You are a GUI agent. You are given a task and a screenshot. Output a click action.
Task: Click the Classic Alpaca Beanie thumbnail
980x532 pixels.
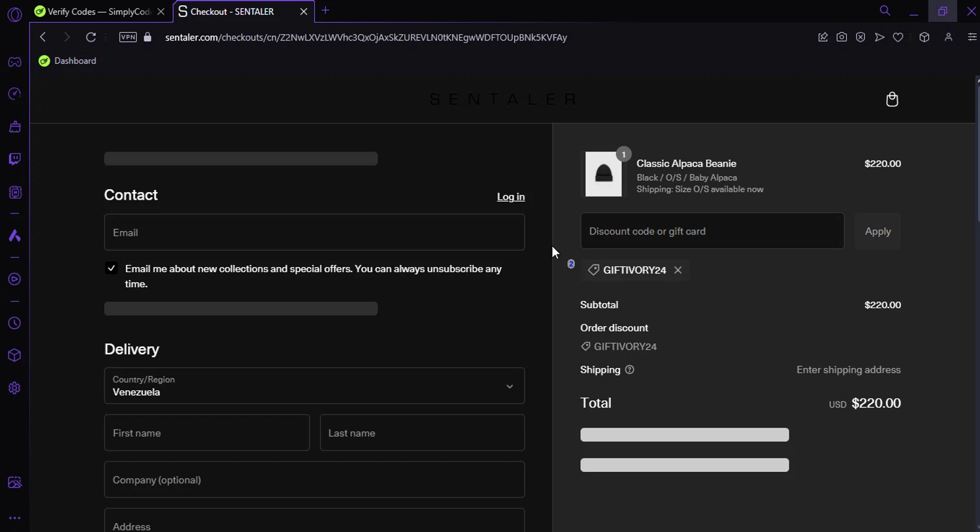(604, 174)
